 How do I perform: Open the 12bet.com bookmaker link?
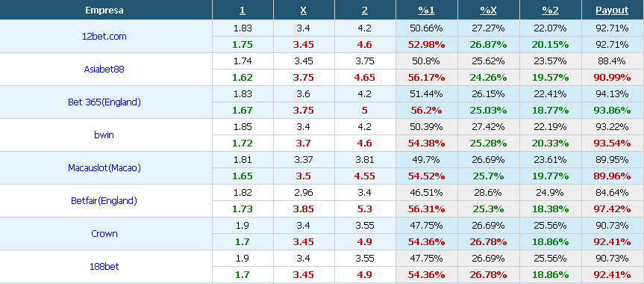pos(104,36)
